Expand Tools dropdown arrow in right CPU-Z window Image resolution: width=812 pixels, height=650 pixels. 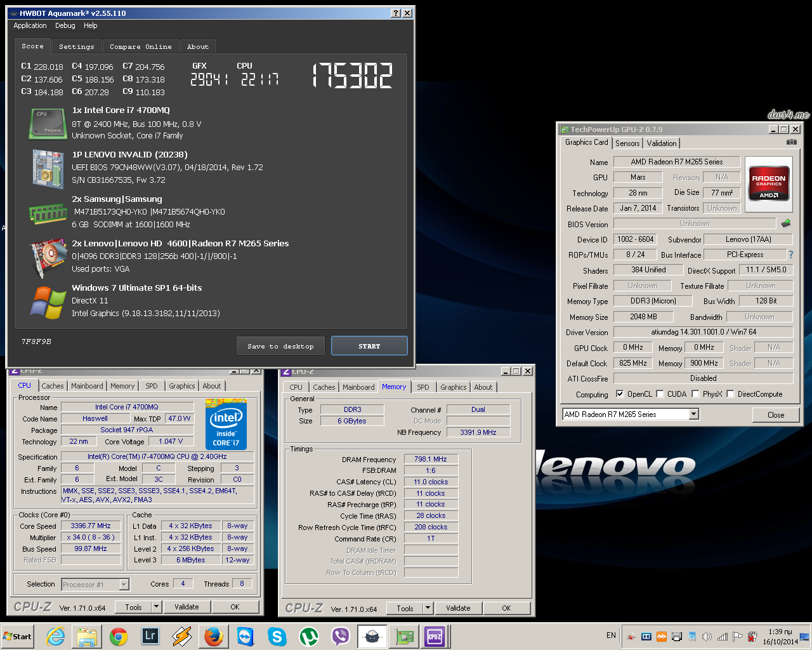(428, 608)
